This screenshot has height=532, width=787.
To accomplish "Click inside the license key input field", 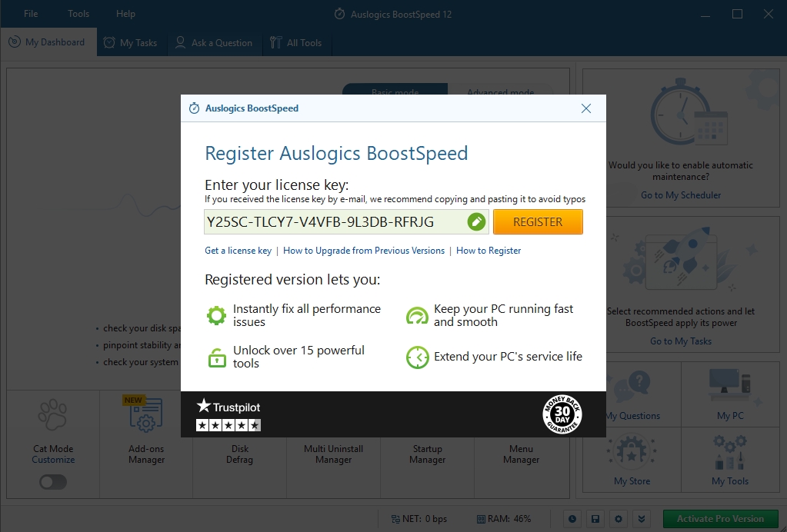I will (x=331, y=221).
